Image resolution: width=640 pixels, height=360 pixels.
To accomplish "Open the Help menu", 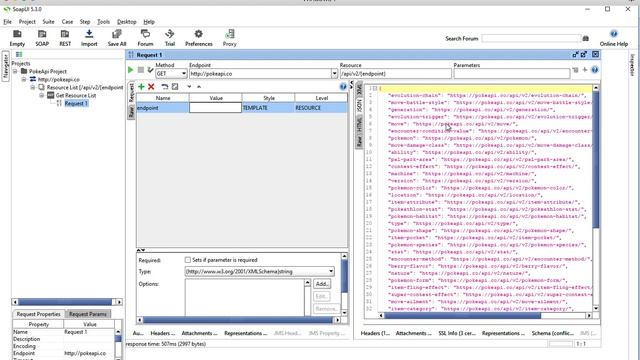I will [149, 22].
